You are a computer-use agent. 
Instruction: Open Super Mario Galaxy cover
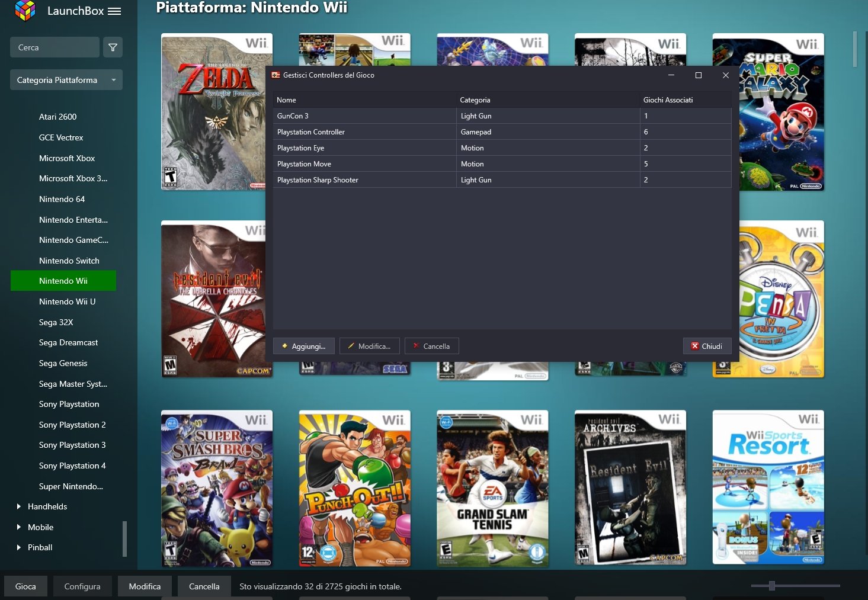[x=768, y=112]
